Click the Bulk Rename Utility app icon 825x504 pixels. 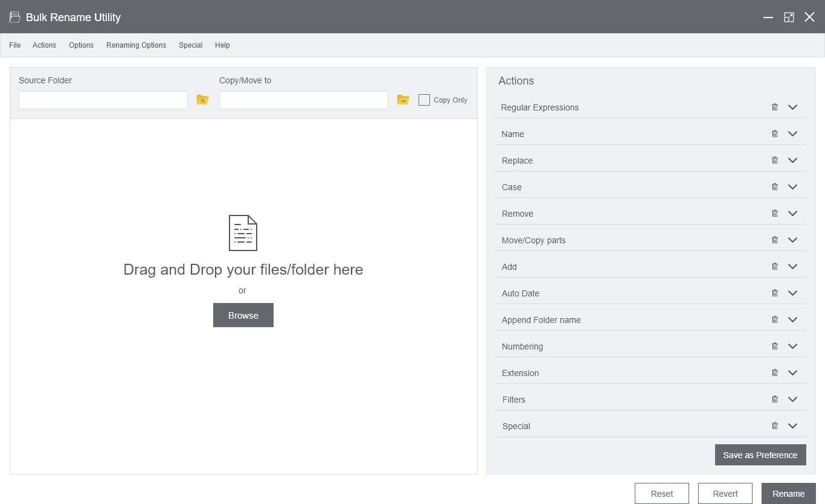(x=15, y=17)
